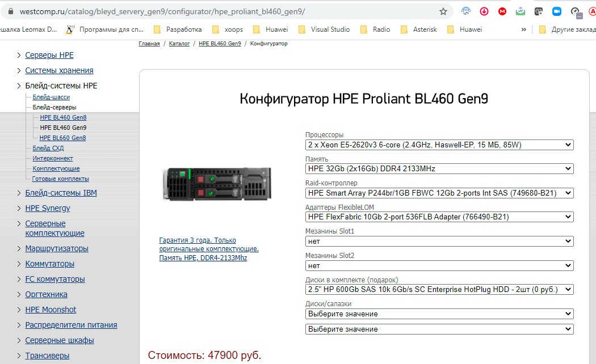Open Блейд СХД submenu link
Image resolution: width=596 pixels, height=364 pixels.
click(x=48, y=149)
